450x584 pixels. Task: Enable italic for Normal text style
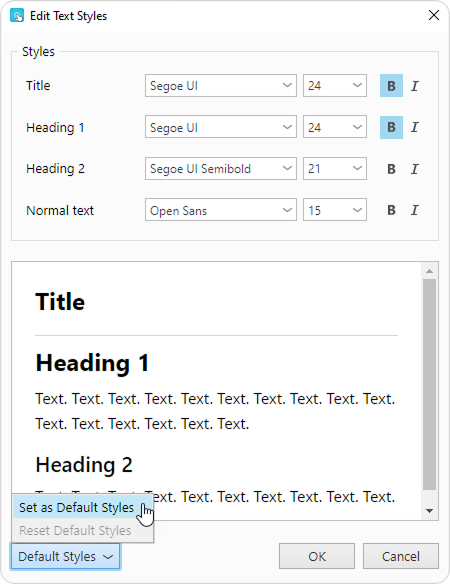[x=415, y=210]
